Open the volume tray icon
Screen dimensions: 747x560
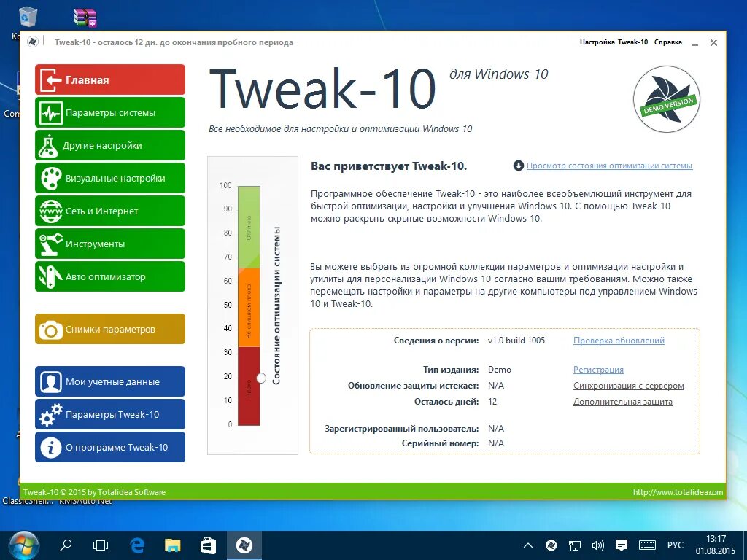[597, 545]
